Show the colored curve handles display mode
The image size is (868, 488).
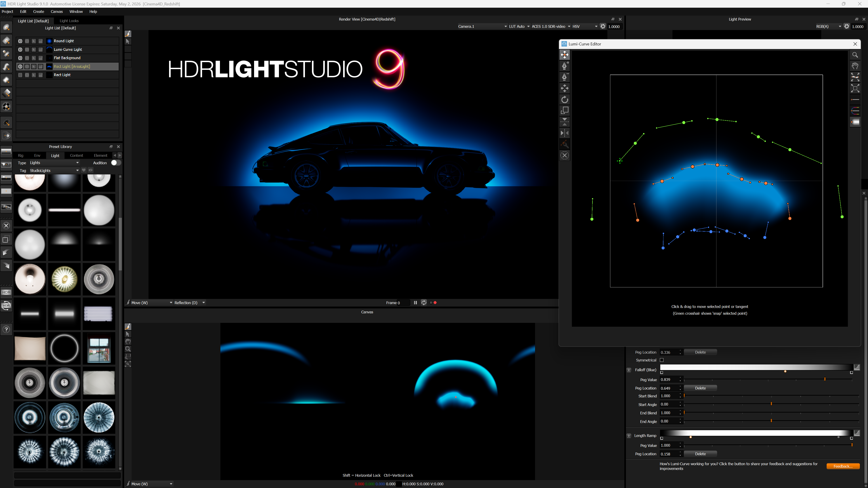[x=855, y=111]
